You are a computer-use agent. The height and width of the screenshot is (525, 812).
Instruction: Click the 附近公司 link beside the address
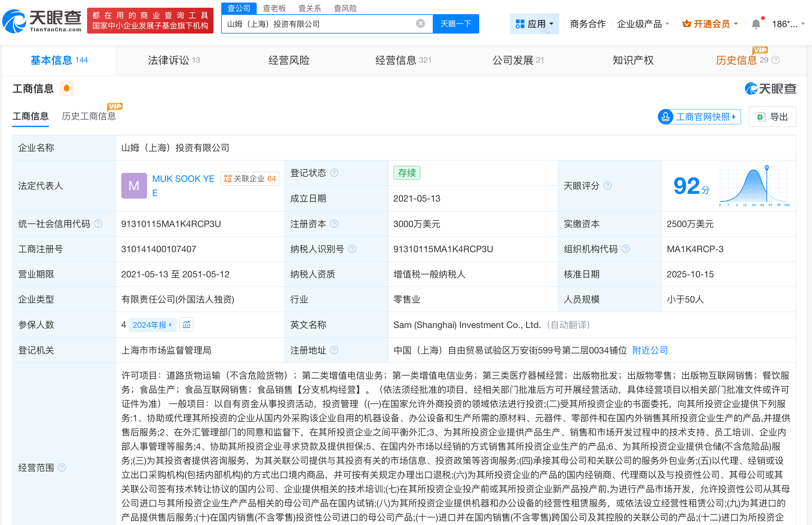pyautogui.click(x=649, y=350)
